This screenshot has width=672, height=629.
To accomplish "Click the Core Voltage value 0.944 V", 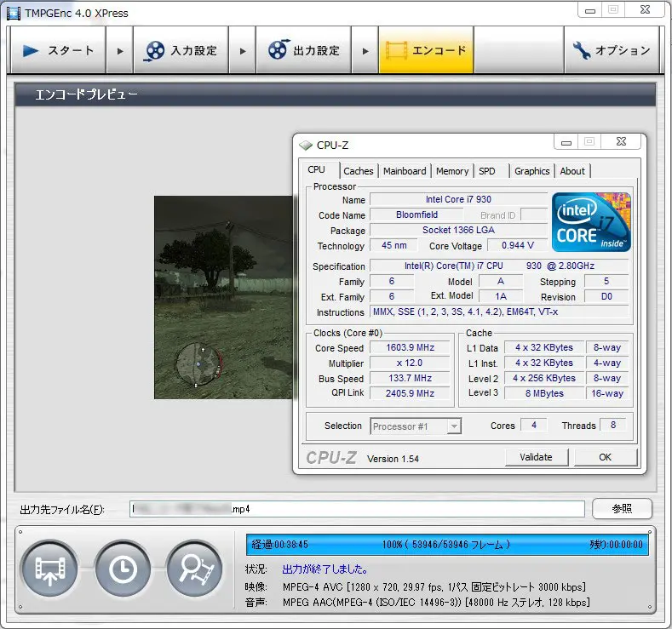I will pyautogui.click(x=518, y=245).
